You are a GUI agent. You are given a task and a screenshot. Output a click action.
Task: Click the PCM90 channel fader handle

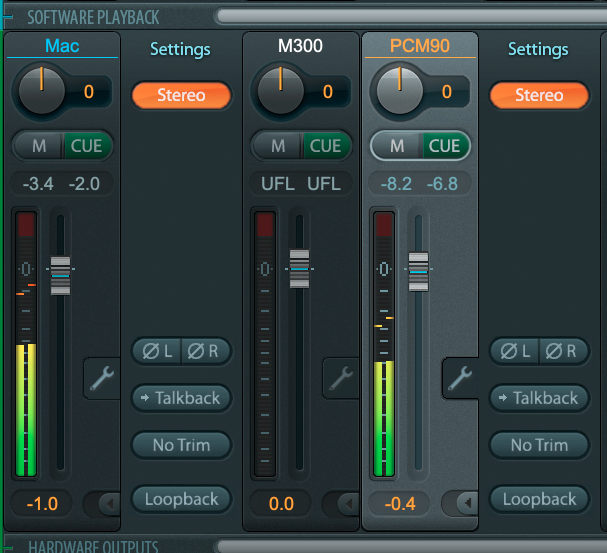pos(418,272)
